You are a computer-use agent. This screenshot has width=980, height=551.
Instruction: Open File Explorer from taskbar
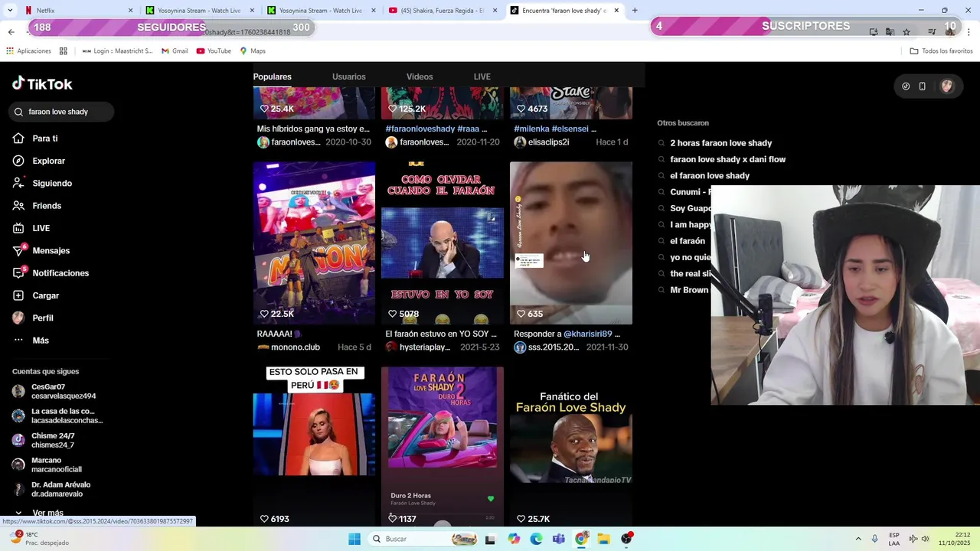click(603, 539)
